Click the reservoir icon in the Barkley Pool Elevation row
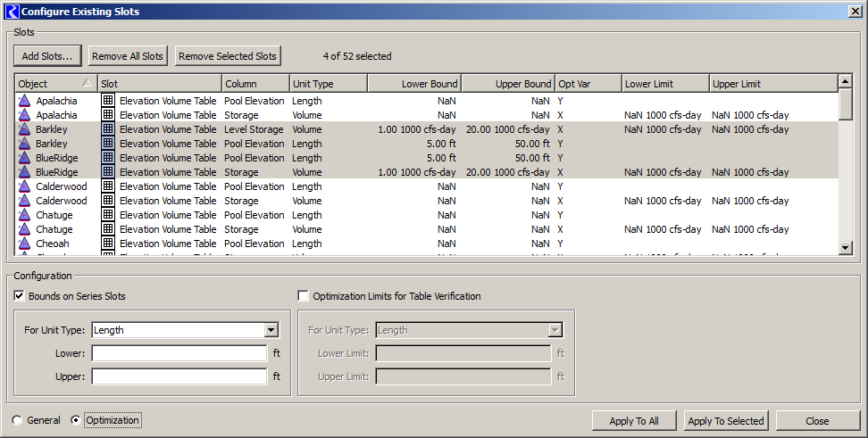868x438 pixels. (x=24, y=144)
